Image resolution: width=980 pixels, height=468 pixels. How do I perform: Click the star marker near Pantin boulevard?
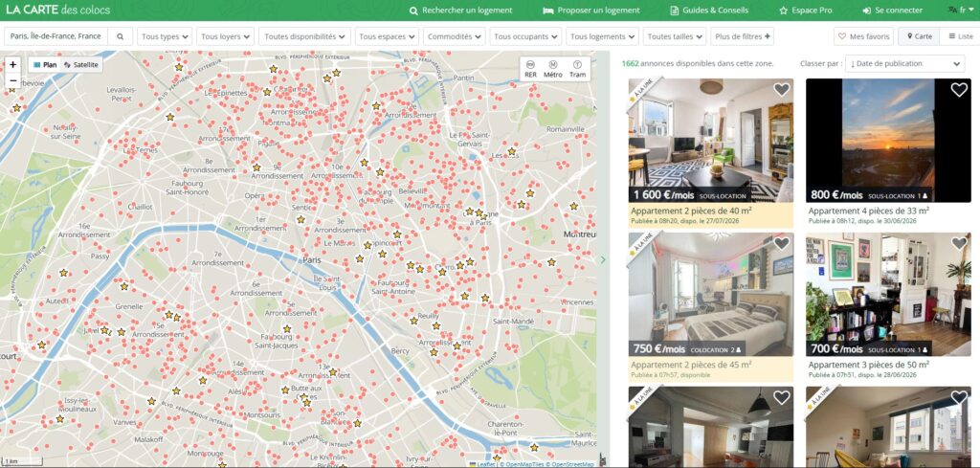point(376,106)
